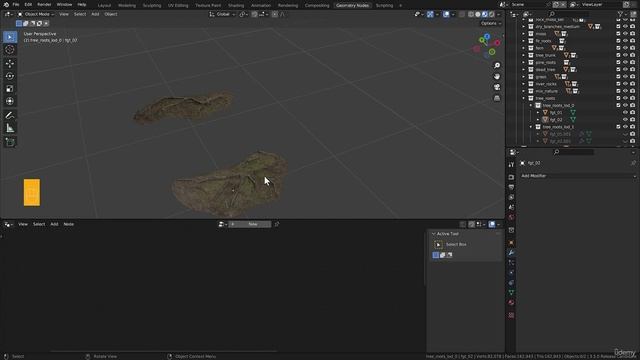This screenshot has width=640, height=360.
Task: Open the Object Mode dropdown
Action: pos(36,14)
